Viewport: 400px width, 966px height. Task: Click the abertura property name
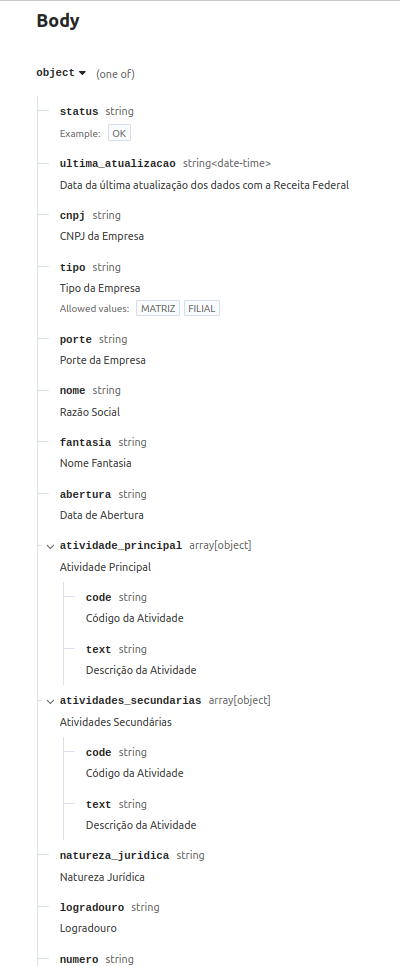86,494
